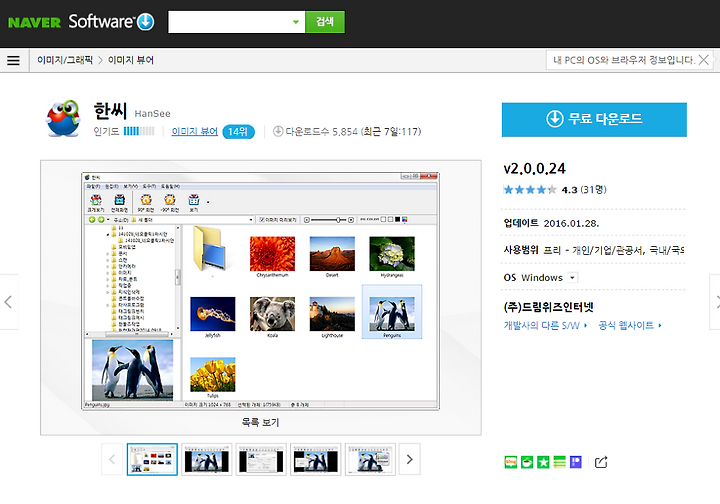Click Jellyfish image in HanSee preview
This screenshot has height=504, width=720.
coord(213,314)
